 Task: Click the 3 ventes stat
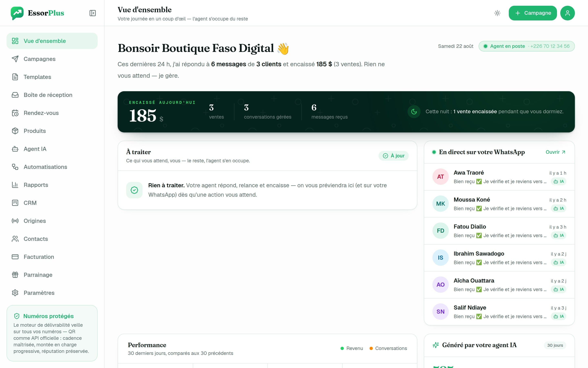pos(216,112)
